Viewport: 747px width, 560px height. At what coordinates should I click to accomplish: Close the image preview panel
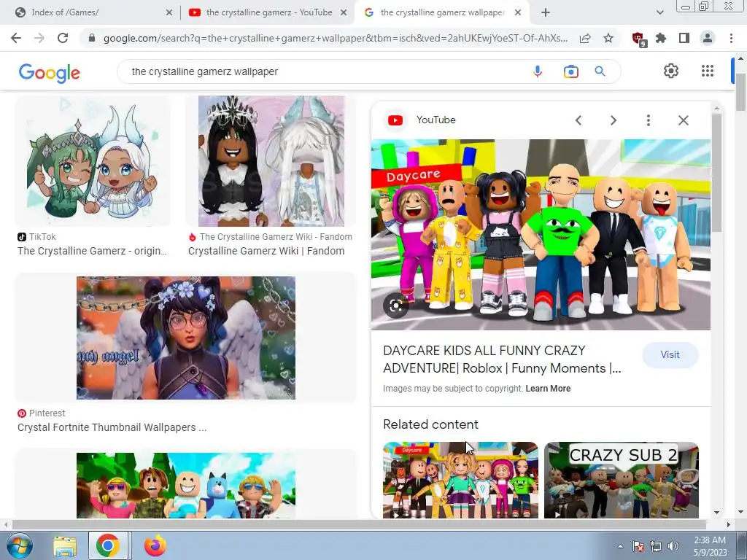coord(683,120)
